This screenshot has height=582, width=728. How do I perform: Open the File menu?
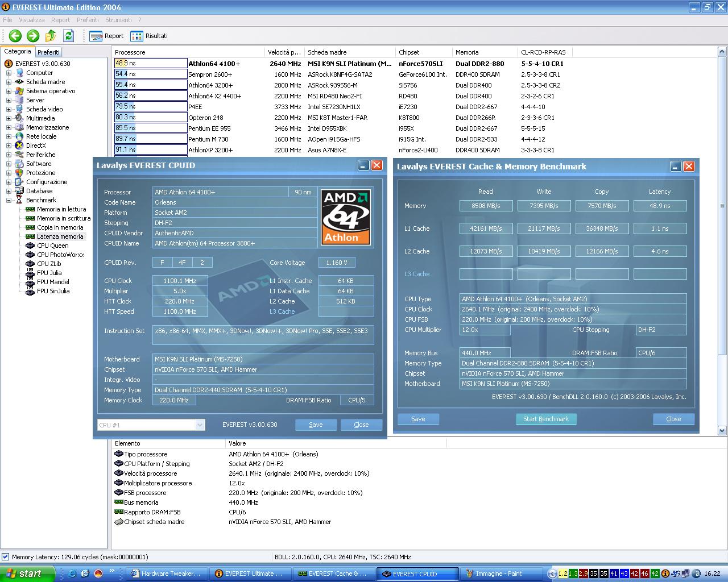click(x=7, y=20)
